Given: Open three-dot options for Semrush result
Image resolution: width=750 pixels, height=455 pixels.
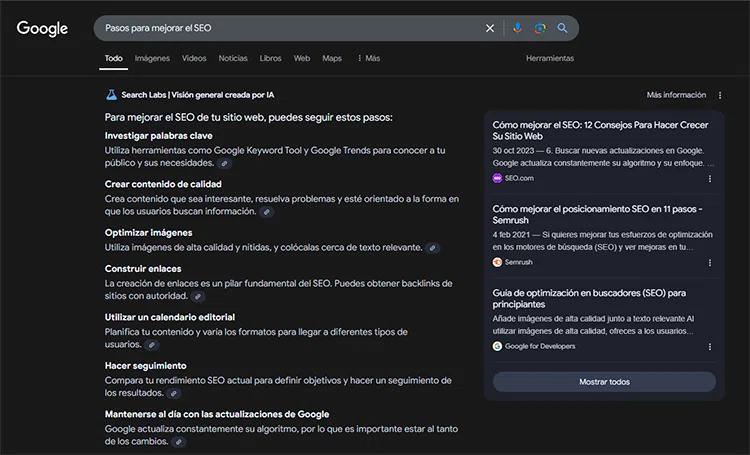Looking at the screenshot, I should 710,262.
